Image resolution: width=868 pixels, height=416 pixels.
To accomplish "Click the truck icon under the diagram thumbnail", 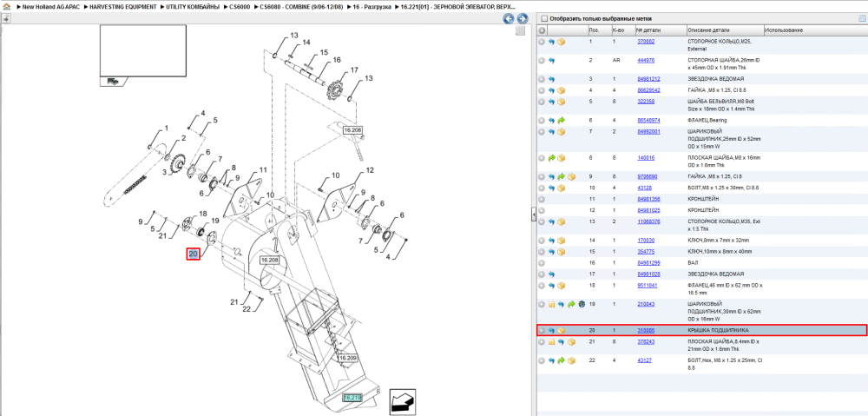I will click(x=112, y=81).
